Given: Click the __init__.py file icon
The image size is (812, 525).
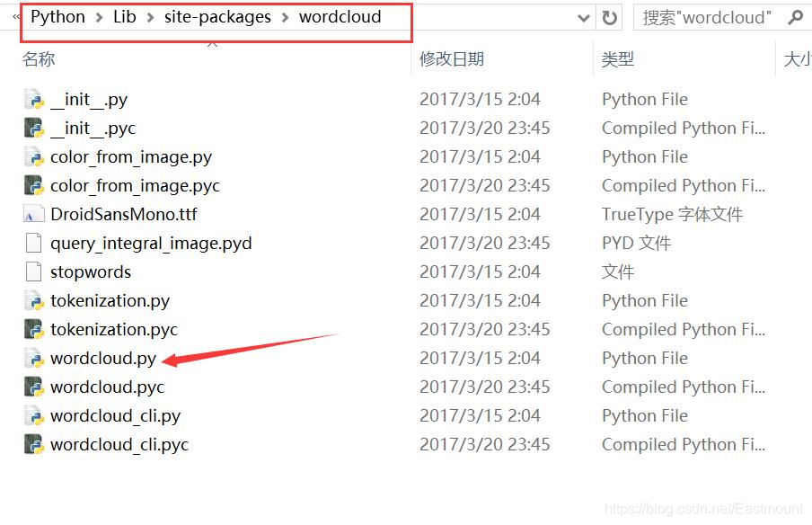Looking at the screenshot, I should [33, 99].
